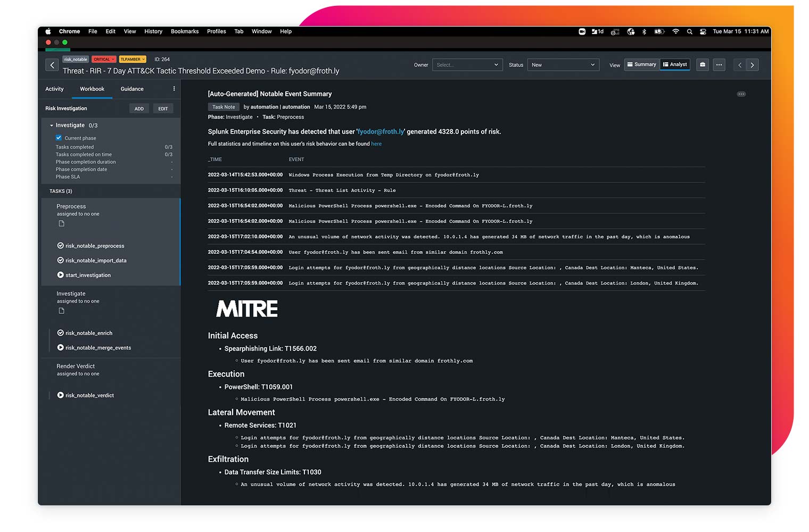Click 'PowerShell: T1059.001' entry
Screen dimensions: 809x532
click(259, 387)
